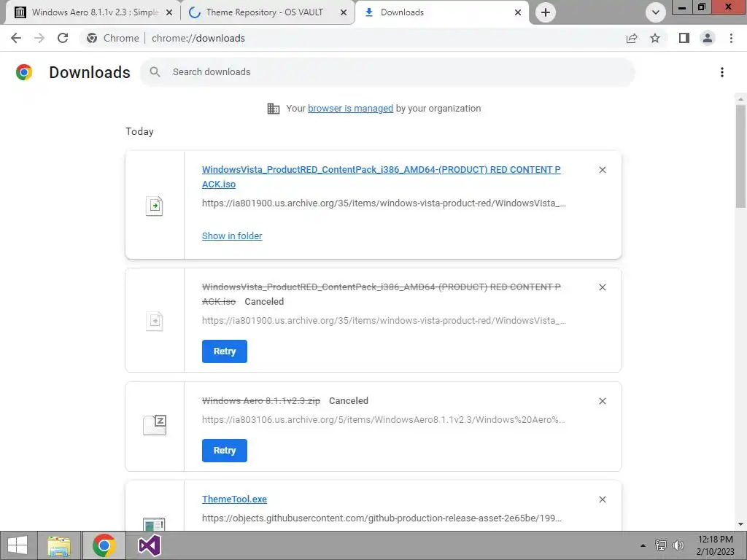This screenshot has width=747, height=560.
Task: Close the Theme Repository tab
Action: [344, 12]
